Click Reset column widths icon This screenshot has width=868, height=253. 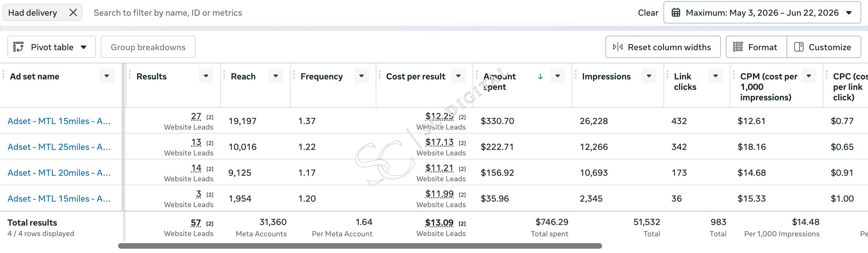click(618, 47)
